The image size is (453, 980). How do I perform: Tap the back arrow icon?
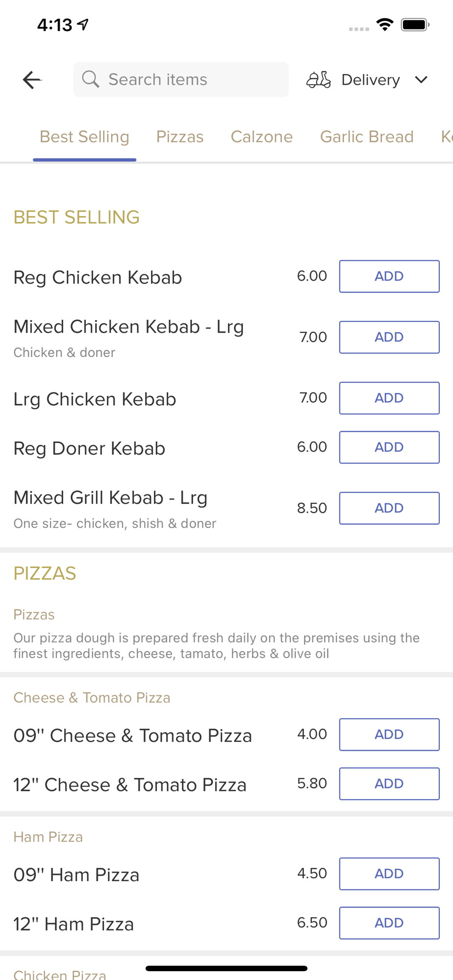(x=32, y=80)
